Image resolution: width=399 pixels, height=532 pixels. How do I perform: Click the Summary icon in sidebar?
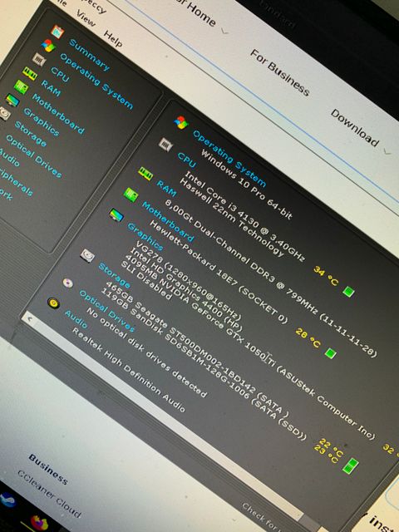pyautogui.click(x=57, y=32)
